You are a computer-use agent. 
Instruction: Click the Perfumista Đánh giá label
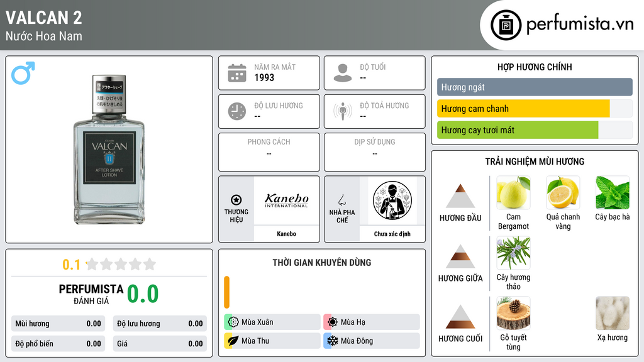pos(91,294)
